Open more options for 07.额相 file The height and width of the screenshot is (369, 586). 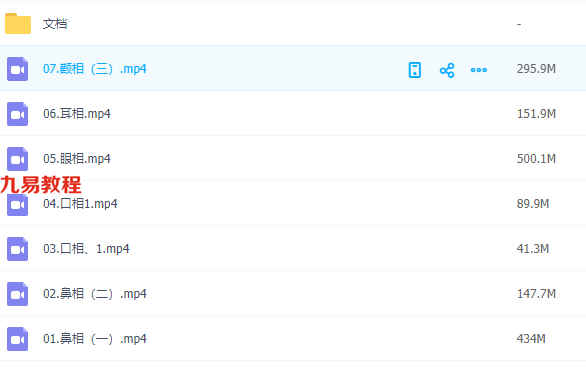coord(478,70)
